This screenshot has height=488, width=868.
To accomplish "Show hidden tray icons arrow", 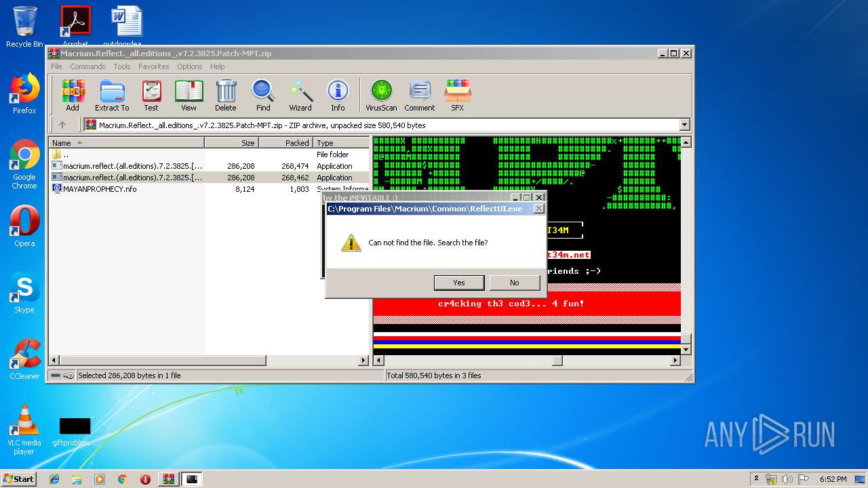I will point(756,479).
